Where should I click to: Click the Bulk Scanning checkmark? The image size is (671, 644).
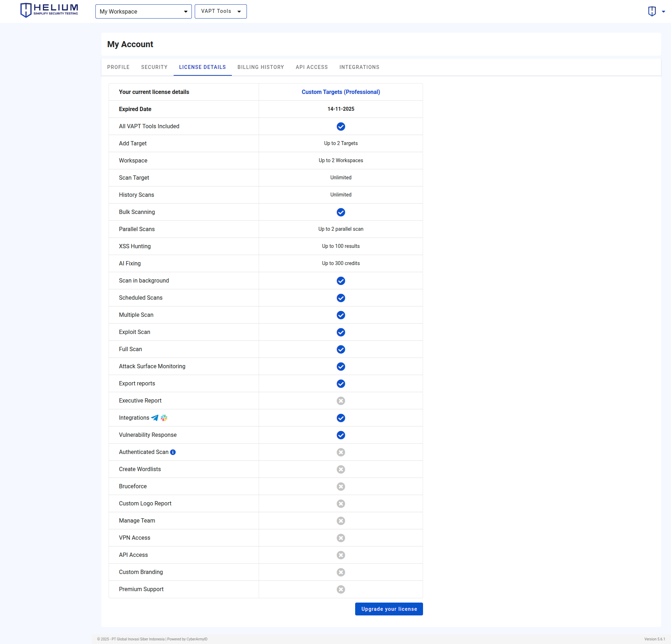tap(341, 212)
